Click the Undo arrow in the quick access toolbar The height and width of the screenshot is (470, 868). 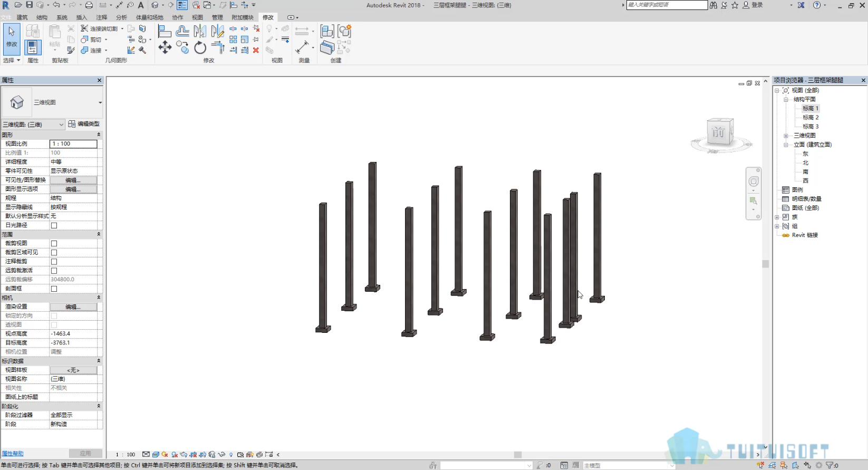pos(56,5)
